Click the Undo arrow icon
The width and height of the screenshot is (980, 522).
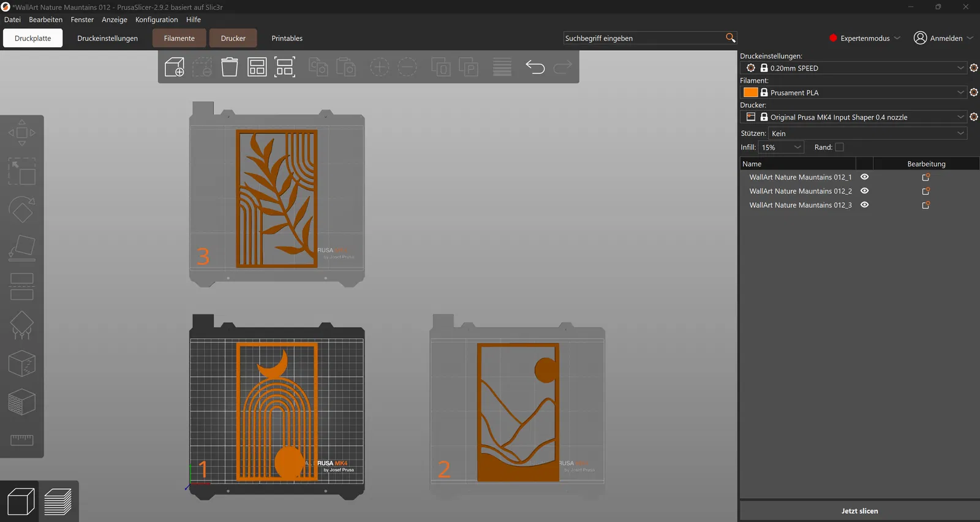(x=535, y=67)
